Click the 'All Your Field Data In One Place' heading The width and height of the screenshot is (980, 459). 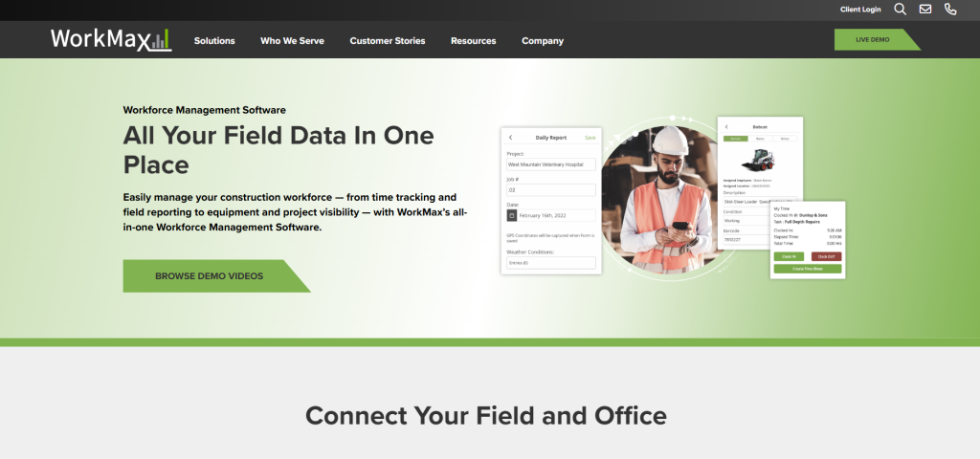[x=278, y=150]
